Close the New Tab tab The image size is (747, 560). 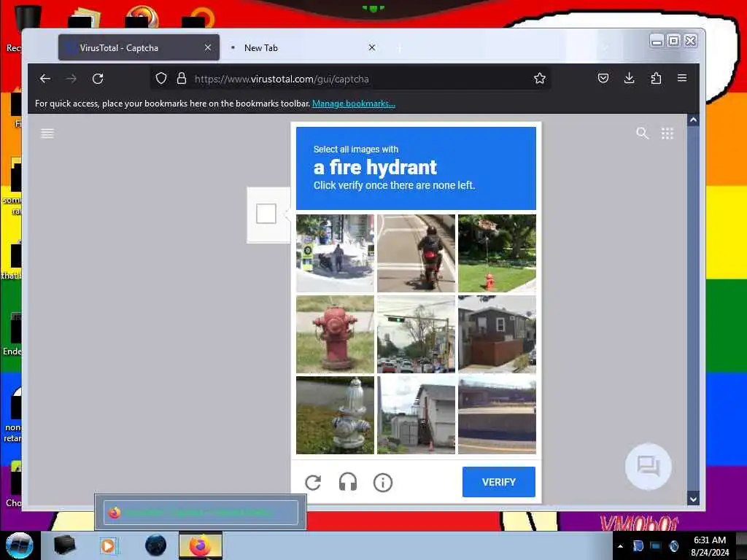coord(372,47)
